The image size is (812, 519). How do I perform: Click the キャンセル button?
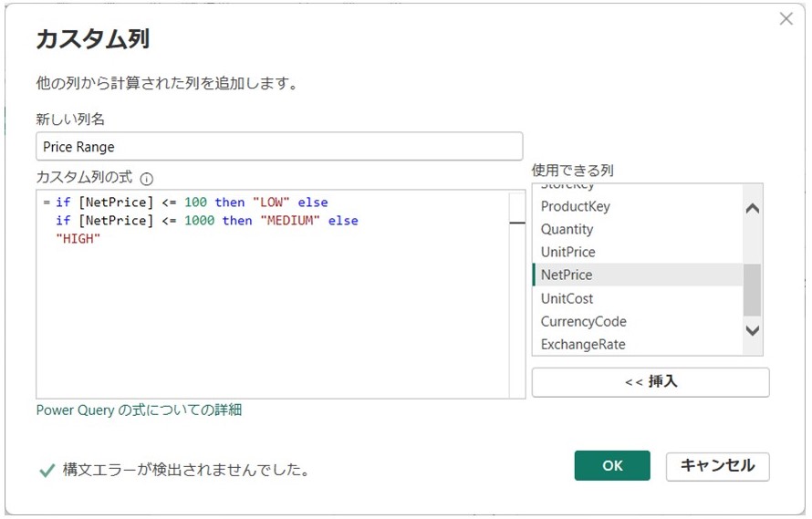point(717,465)
